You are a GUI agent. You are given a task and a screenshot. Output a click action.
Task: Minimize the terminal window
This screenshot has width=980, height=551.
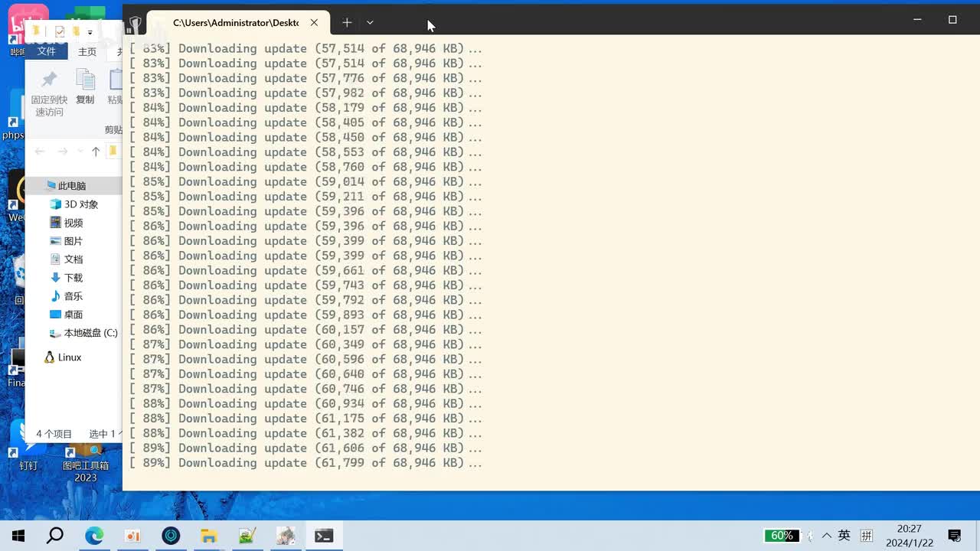917,20
